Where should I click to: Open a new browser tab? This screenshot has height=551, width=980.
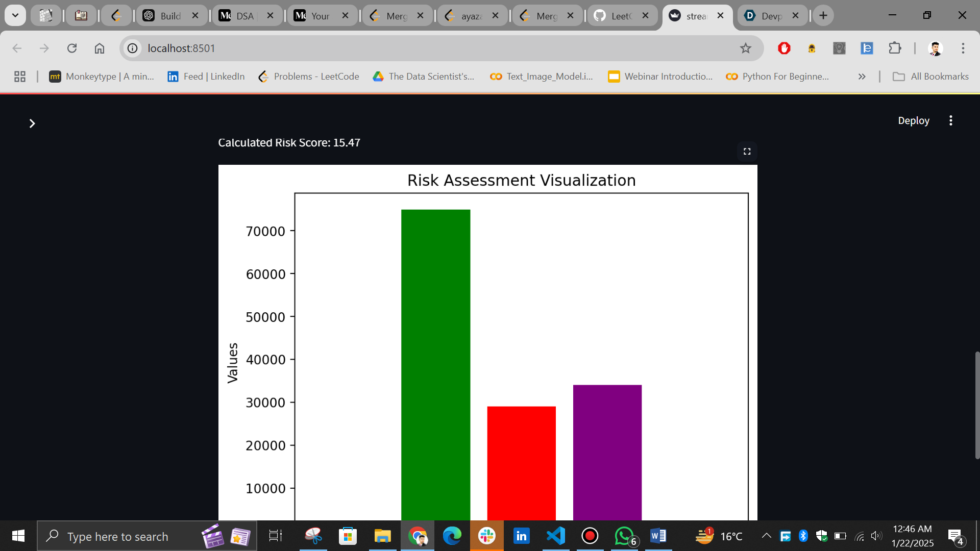pos(823,16)
